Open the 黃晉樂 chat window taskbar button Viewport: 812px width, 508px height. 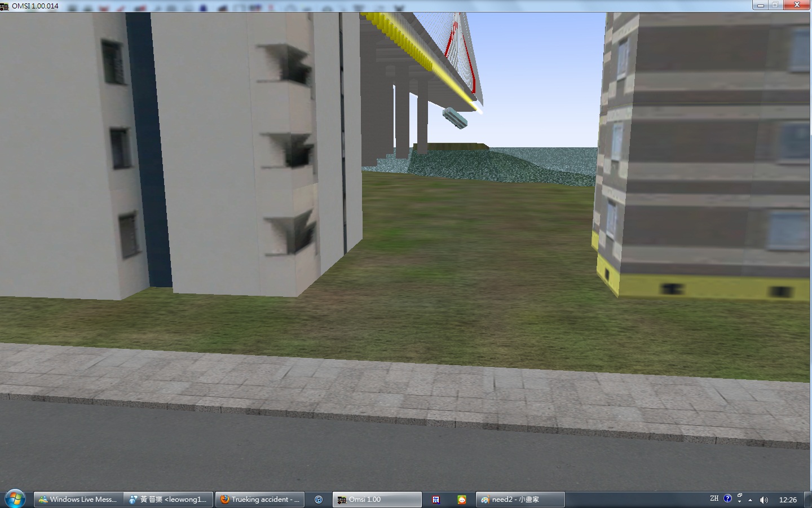169,500
